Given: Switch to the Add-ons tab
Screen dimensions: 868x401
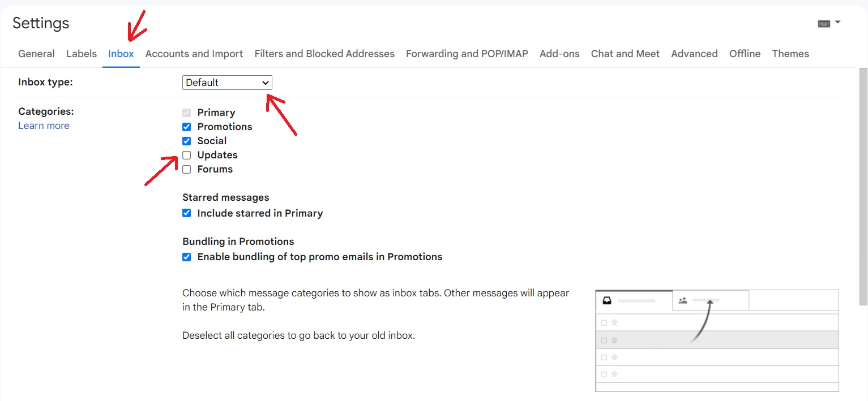Looking at the screenshot, I should point(559,54).
